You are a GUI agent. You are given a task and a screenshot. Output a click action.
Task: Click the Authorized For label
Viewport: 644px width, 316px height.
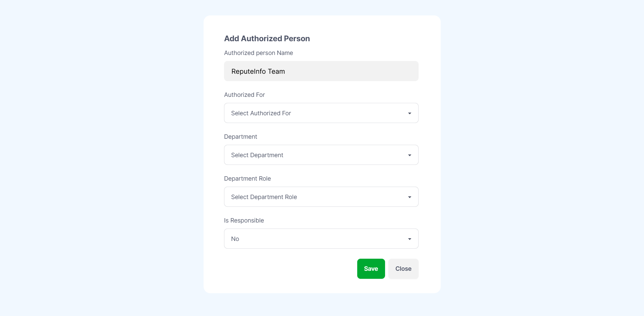(244, 94)
